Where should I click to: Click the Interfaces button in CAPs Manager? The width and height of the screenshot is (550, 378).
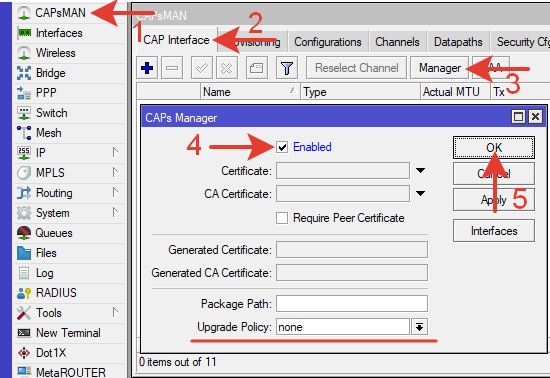[494, 231]
